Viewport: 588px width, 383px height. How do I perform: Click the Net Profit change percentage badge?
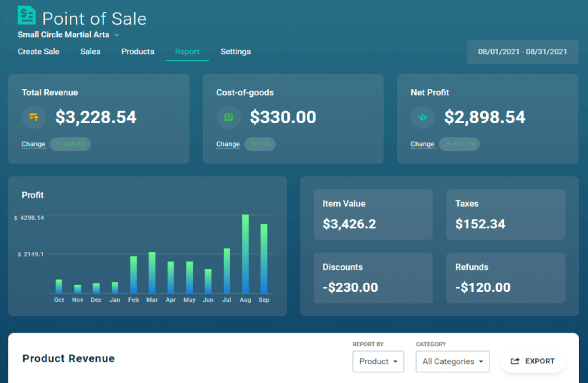point(459,144)
